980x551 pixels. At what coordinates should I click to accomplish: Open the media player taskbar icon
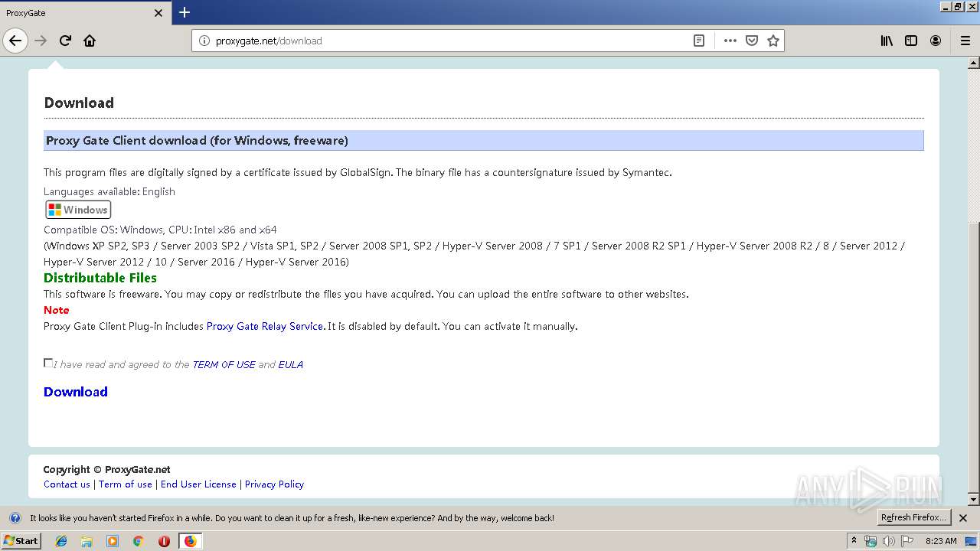pos(113,541)
